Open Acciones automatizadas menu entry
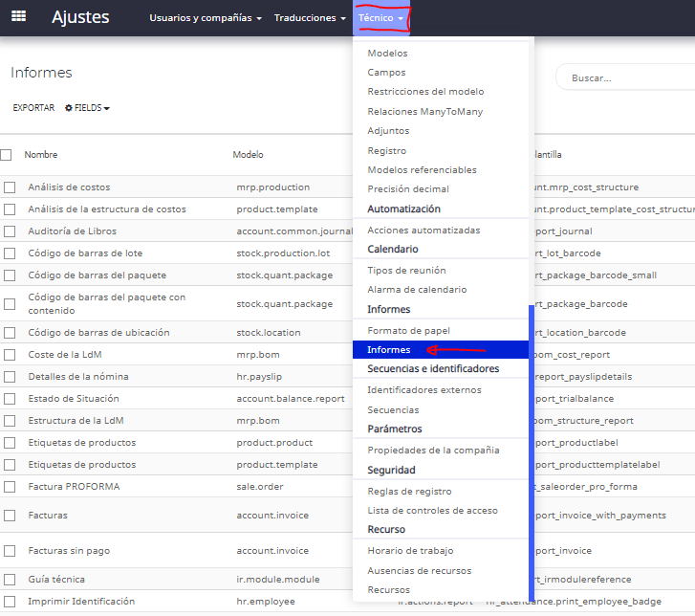695x616 pixels. coord(424,231)
